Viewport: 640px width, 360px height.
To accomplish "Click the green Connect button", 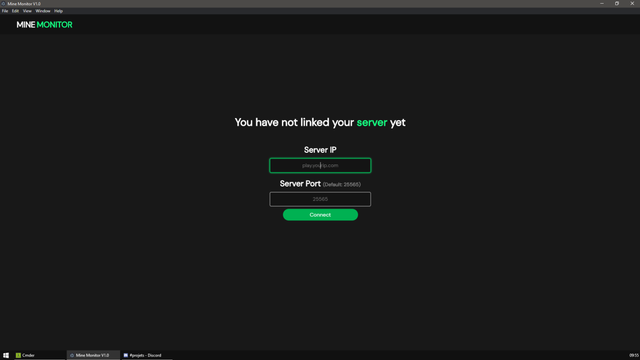I will click(x=320, y=215).
